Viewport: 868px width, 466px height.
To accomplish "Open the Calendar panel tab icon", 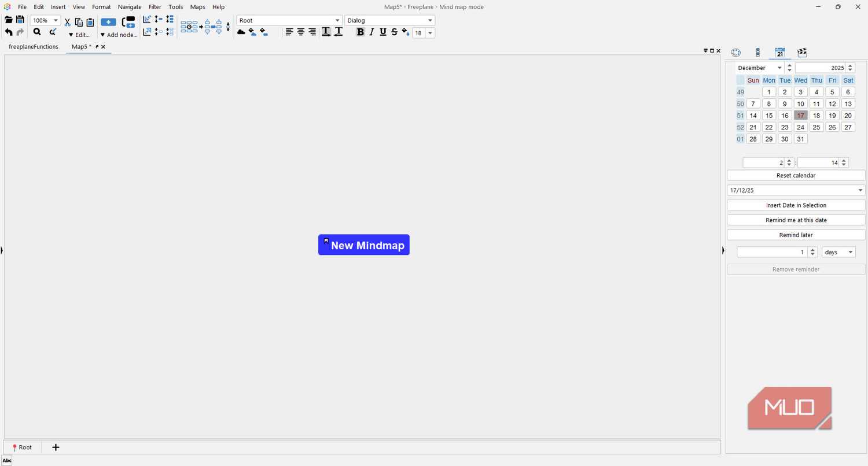I will pyautogui.click(x=779, y=53).
